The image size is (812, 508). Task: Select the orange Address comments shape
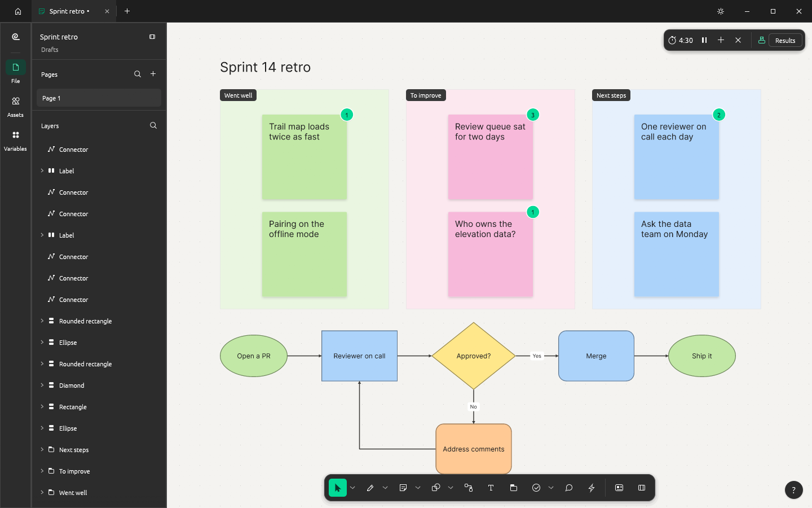(474, 449)
